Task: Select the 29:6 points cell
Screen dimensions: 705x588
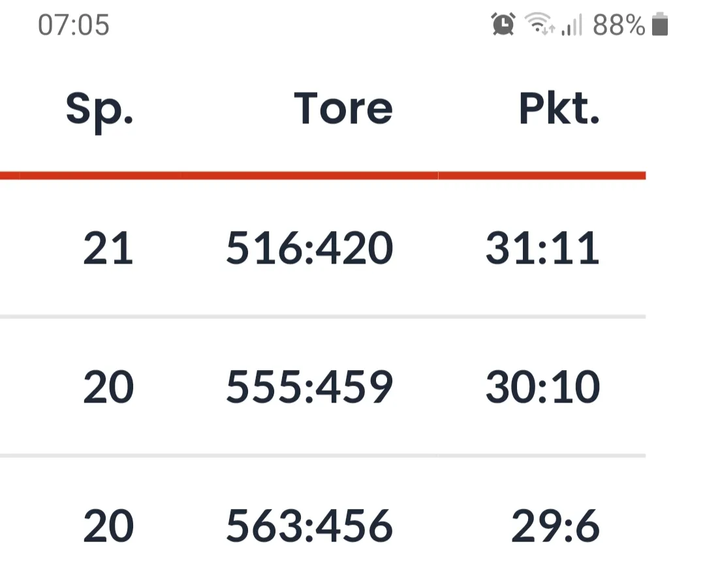Action: (555, 525)
